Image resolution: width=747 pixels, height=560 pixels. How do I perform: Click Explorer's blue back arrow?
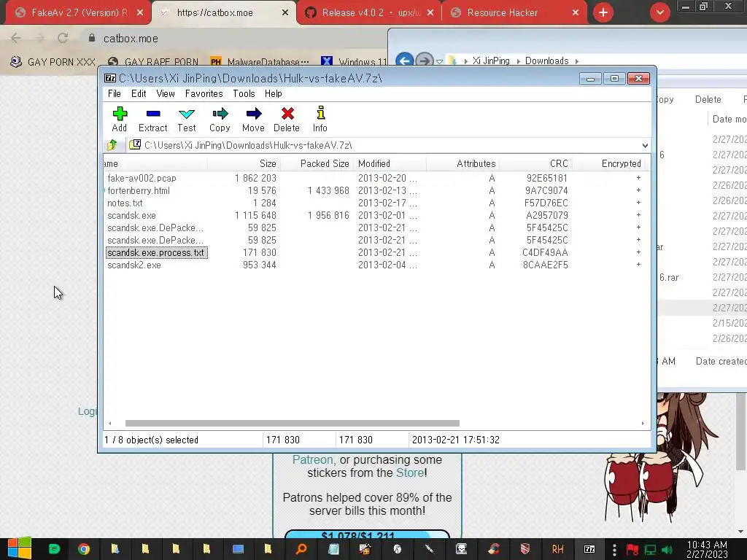pos(404,61)
